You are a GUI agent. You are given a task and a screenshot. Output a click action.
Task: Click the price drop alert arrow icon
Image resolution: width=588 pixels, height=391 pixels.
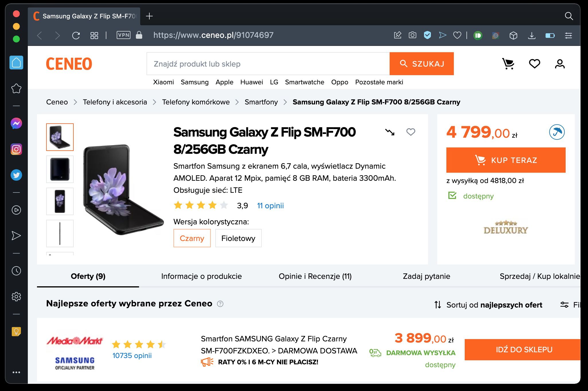coord(390,132)
